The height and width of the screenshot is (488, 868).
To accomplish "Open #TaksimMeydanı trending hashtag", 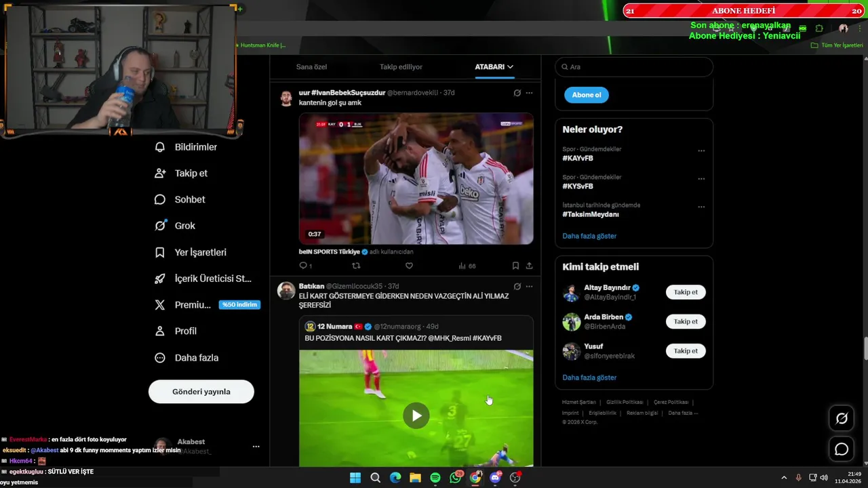I will point(591,214).
